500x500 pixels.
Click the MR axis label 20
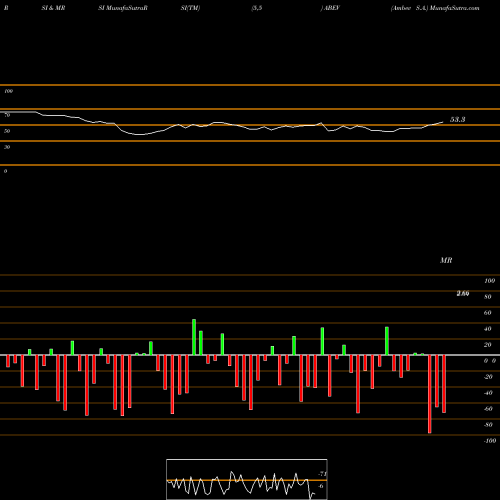tap(487, 345)
